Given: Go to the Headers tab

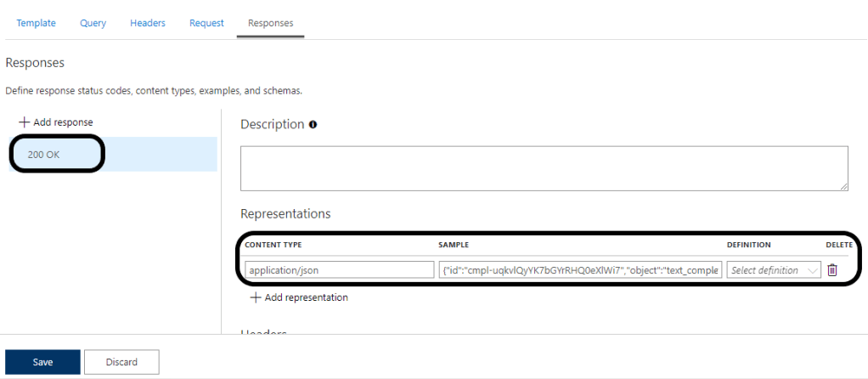Looking at the screenshot, I should click(x=148, y=23).
